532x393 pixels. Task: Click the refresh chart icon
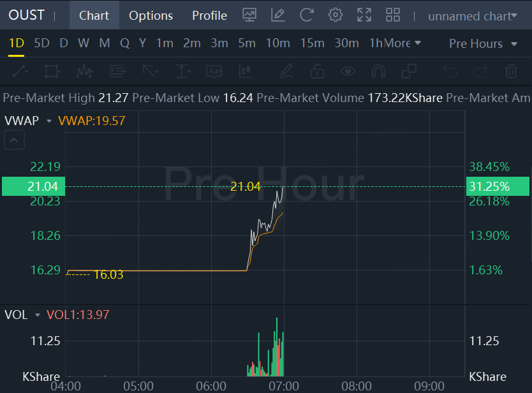click(x=306, y=15)
